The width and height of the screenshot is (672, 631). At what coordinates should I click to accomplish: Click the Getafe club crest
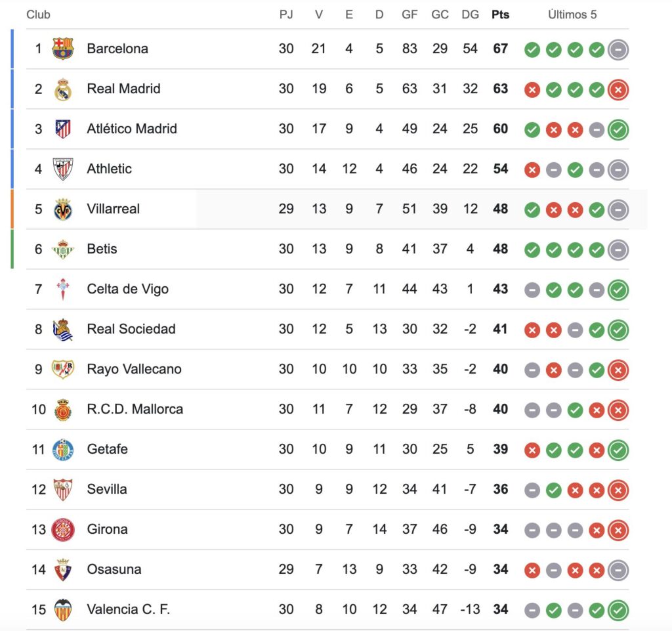[x=63, y=450]
